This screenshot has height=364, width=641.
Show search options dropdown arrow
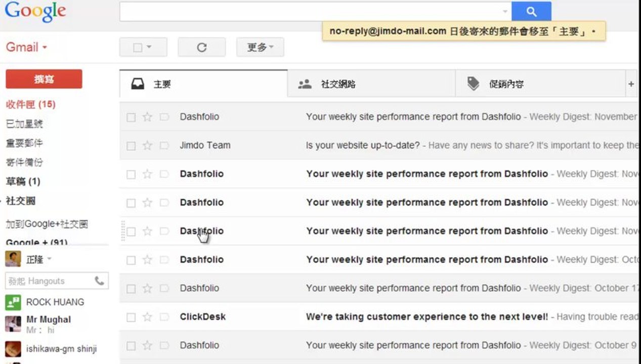[x=505, y=12]
